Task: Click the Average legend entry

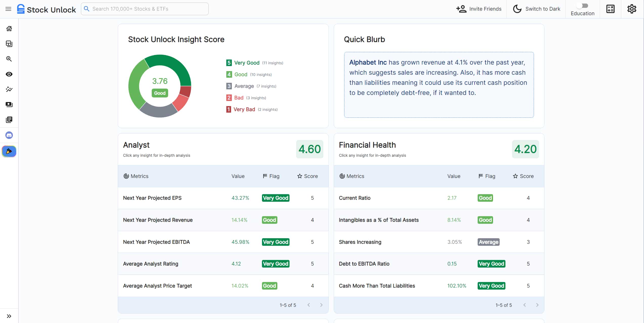Action: pos(251,86)
